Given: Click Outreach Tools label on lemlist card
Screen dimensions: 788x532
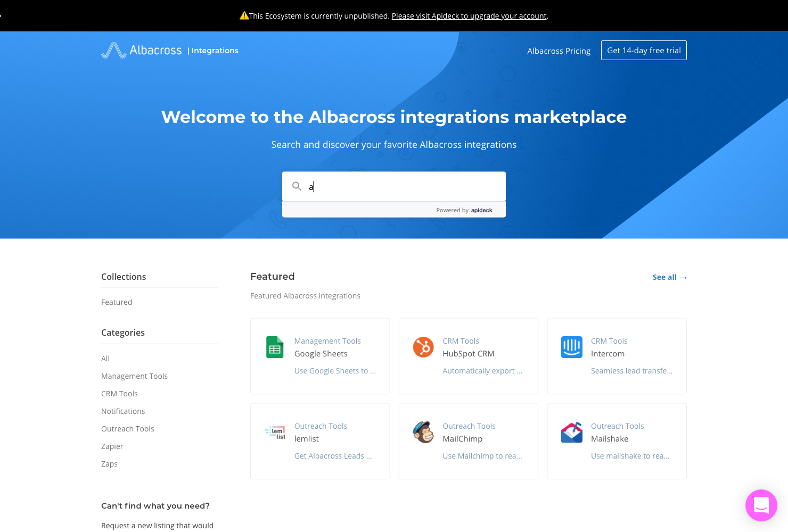Looking at the screenshot, I should point(321,426).
